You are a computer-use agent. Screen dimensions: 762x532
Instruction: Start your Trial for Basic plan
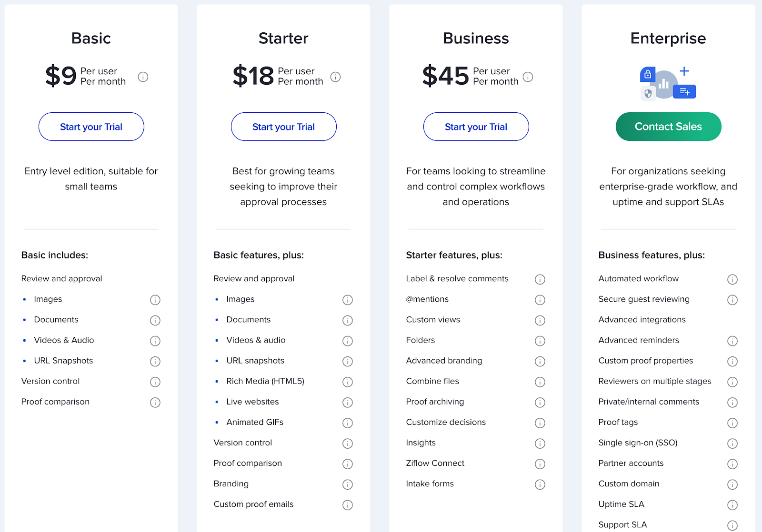(x=91, y=127)
